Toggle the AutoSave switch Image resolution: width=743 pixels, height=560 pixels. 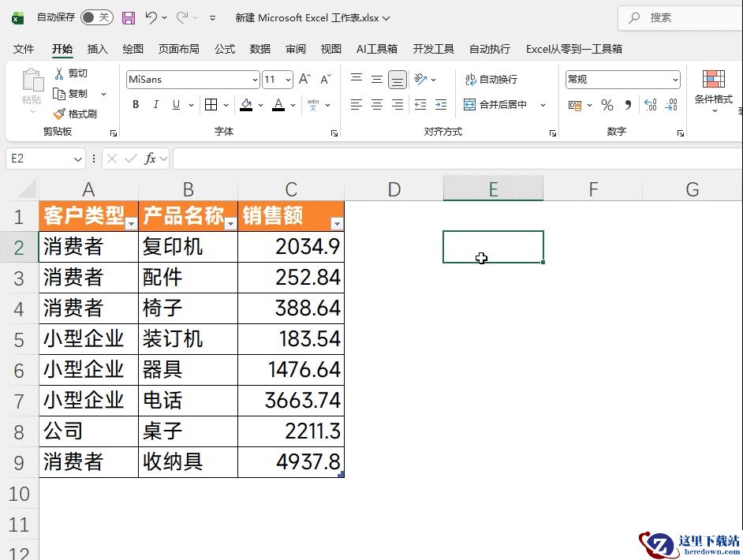click(97, 17)
